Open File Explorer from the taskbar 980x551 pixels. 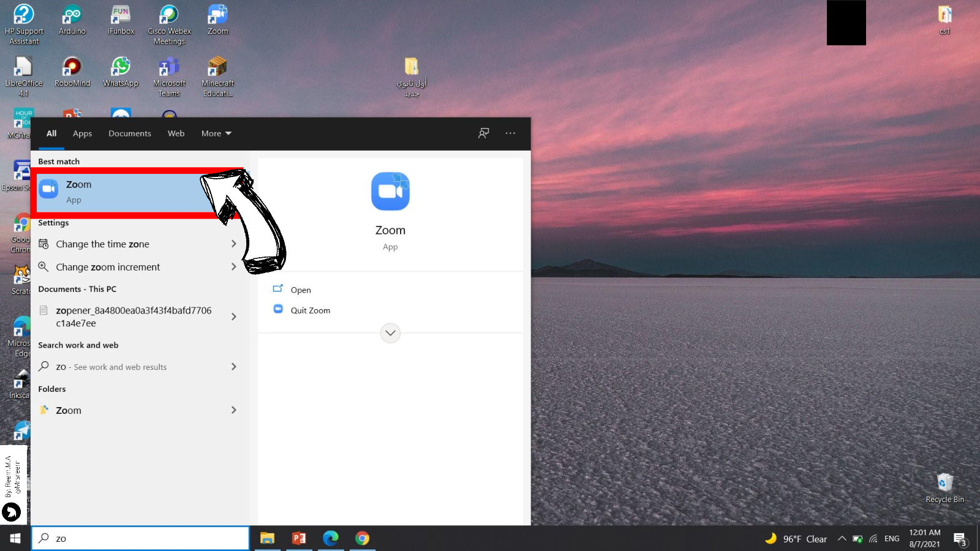[x=267, y=538]
